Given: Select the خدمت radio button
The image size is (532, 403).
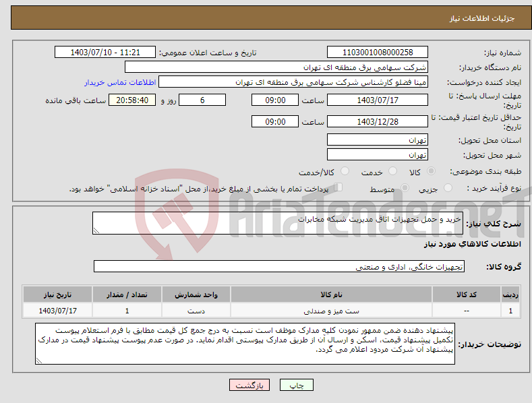Looking at the screenshot, I should point(392,171).
